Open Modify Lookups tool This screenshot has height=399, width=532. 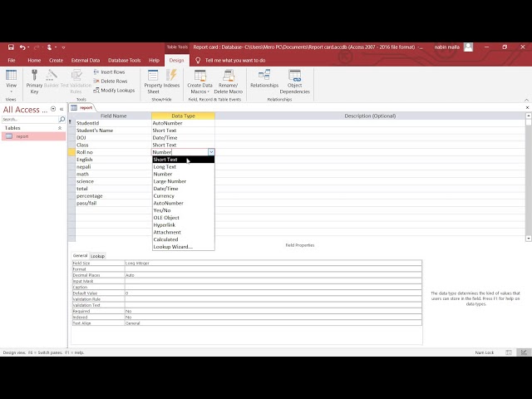coord(114,91)
